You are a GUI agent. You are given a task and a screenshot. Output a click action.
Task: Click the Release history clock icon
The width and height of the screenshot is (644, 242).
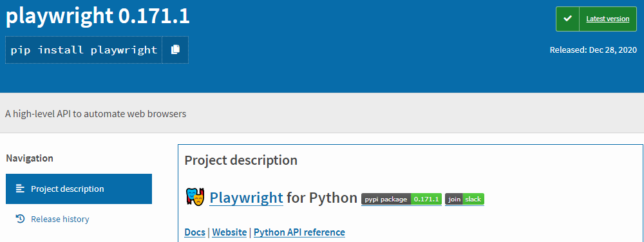click(x=20, y=219)
